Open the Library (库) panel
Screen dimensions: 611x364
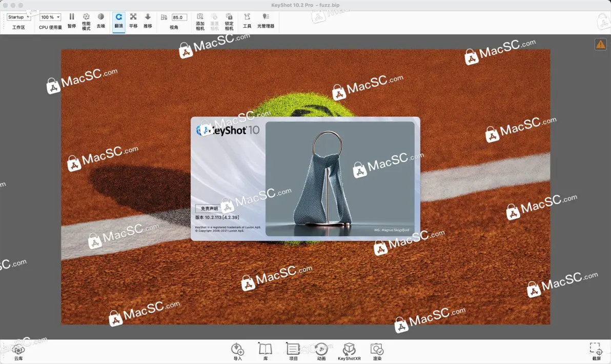266,352
